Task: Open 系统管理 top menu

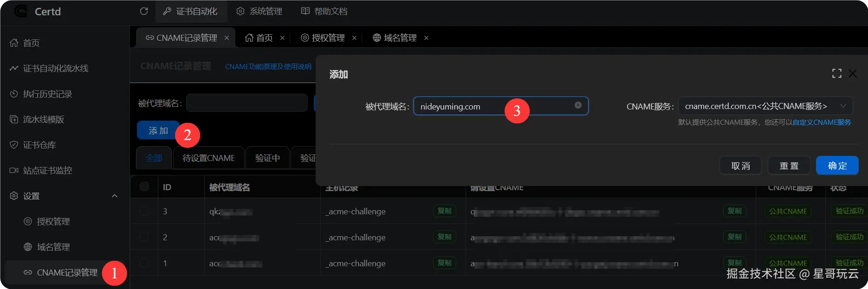Action: [x=259, y=11]
